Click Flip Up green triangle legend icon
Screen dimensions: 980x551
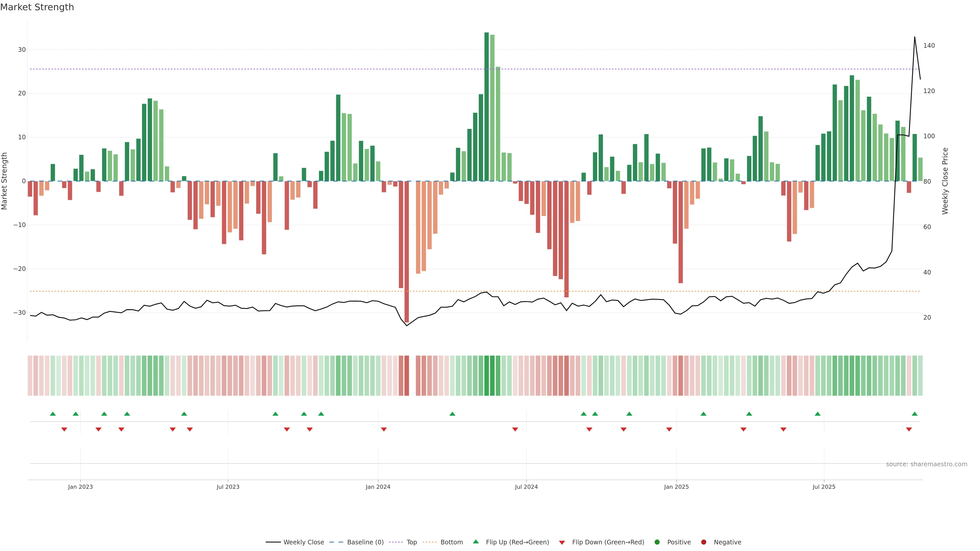coord(475,542)
